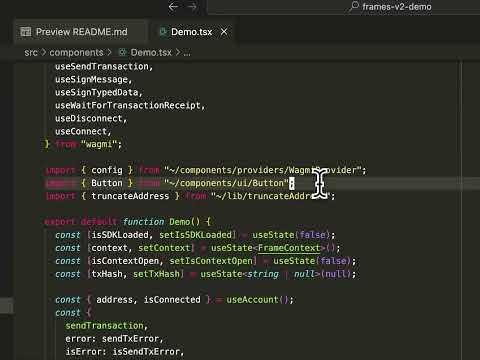The height and width of the screenshot is (360, 480).
Task: Click the Demo.tsx tab file icon
Action: click(x=163, y=32)
